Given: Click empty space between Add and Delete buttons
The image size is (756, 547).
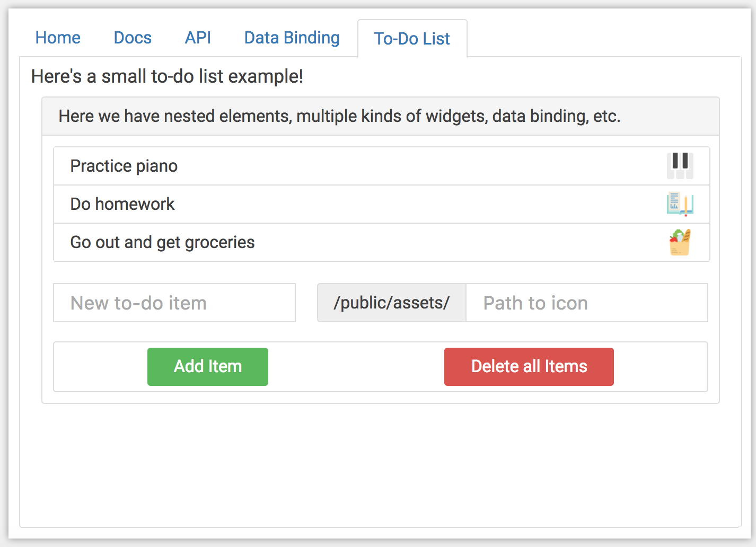Looking at the screenshot, I should point(356,367).
